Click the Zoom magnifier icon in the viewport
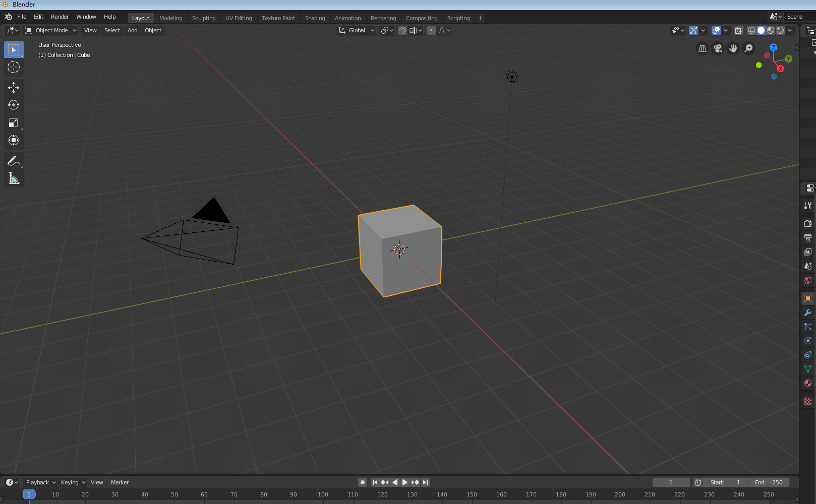 point(748,48)
